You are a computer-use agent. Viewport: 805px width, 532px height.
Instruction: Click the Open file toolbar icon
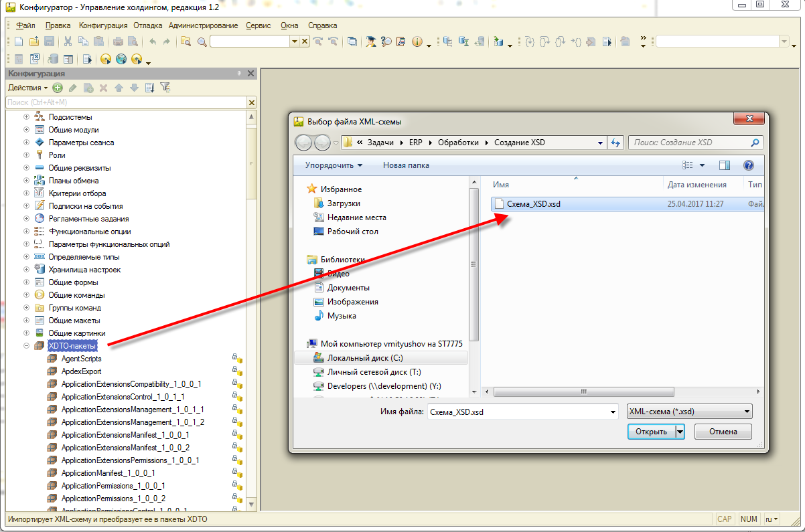tap(34, 41)
